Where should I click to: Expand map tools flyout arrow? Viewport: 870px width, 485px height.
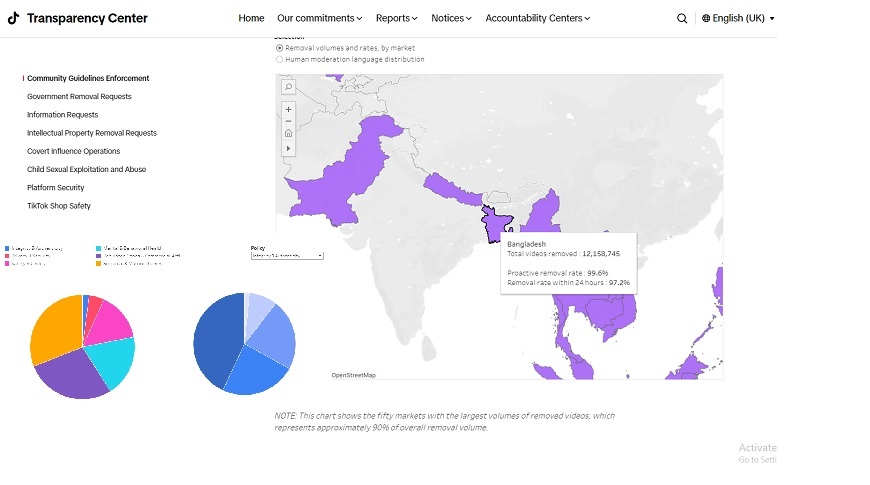coord(288,148)
